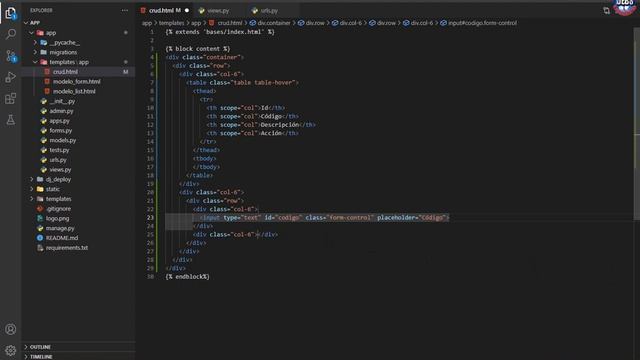Open README.md file
Viewport: 640px width, 360px height.
coord(62,238)
